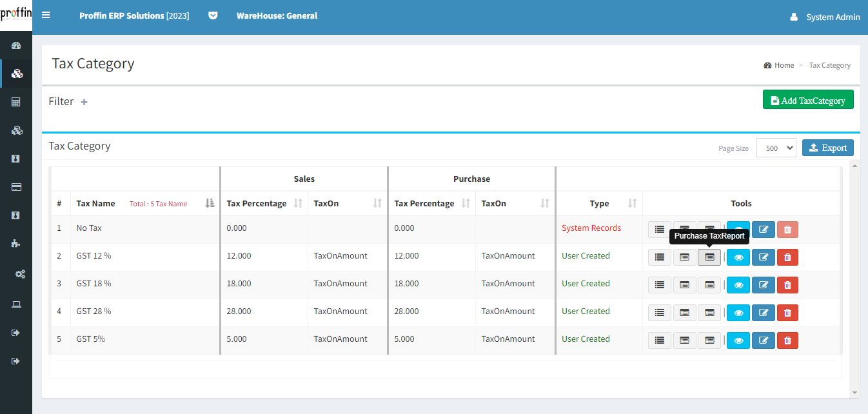The width and height of the screenshot is (868, 414).
Task: View the GST 5% category details
Action: pos(738,340)
